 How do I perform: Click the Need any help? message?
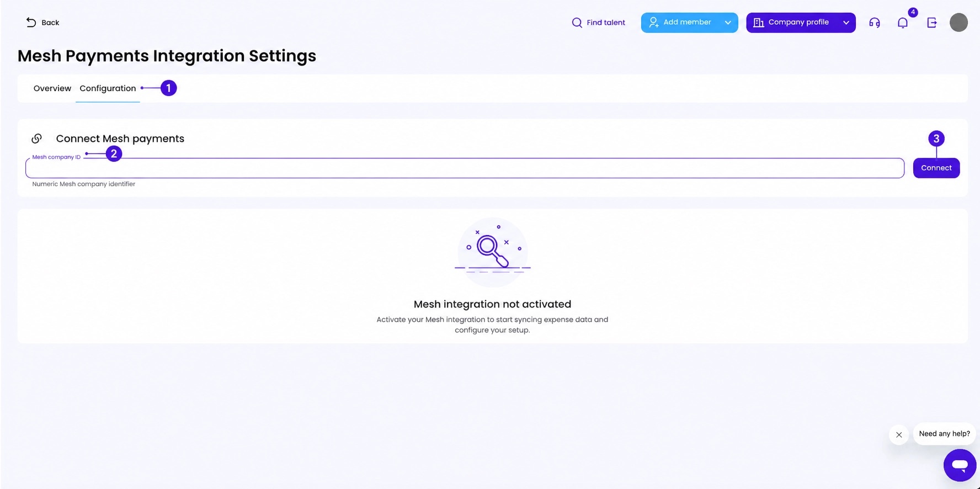pos(944,434)
